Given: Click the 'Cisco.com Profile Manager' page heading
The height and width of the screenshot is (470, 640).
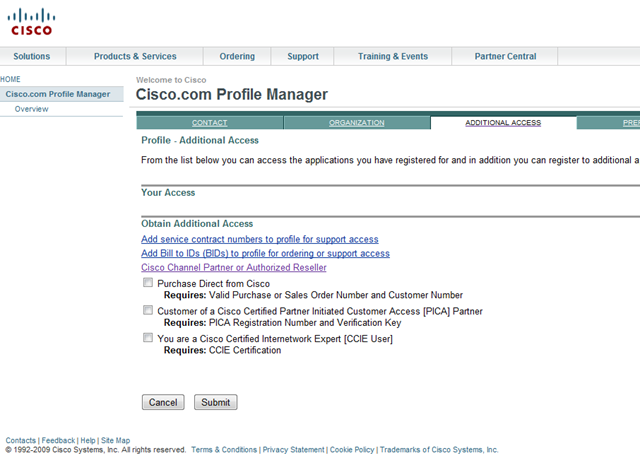Looking at the screenshot, I should click(232, 94).
